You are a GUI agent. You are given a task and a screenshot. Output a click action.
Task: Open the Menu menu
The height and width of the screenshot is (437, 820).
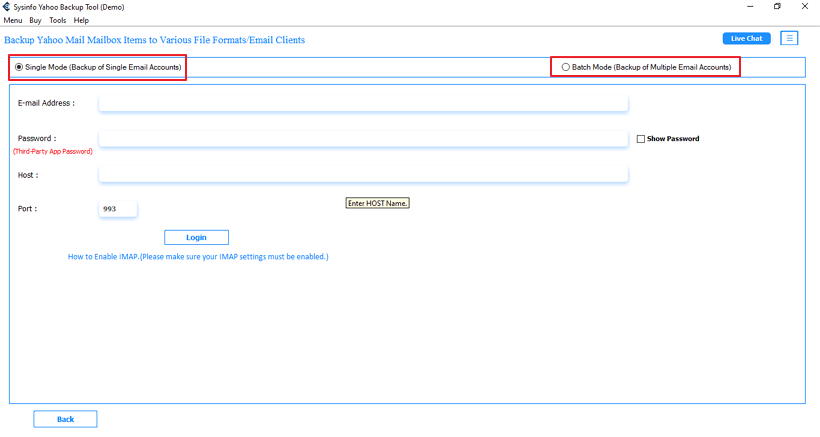click(x=13, y=20)
